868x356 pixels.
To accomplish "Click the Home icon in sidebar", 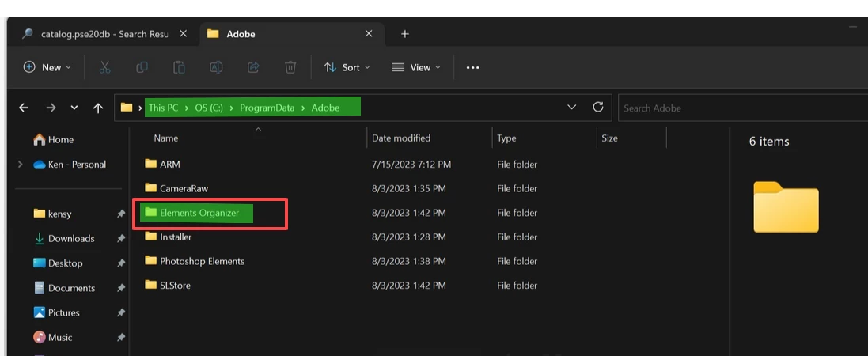I will (x=40, y=139).
